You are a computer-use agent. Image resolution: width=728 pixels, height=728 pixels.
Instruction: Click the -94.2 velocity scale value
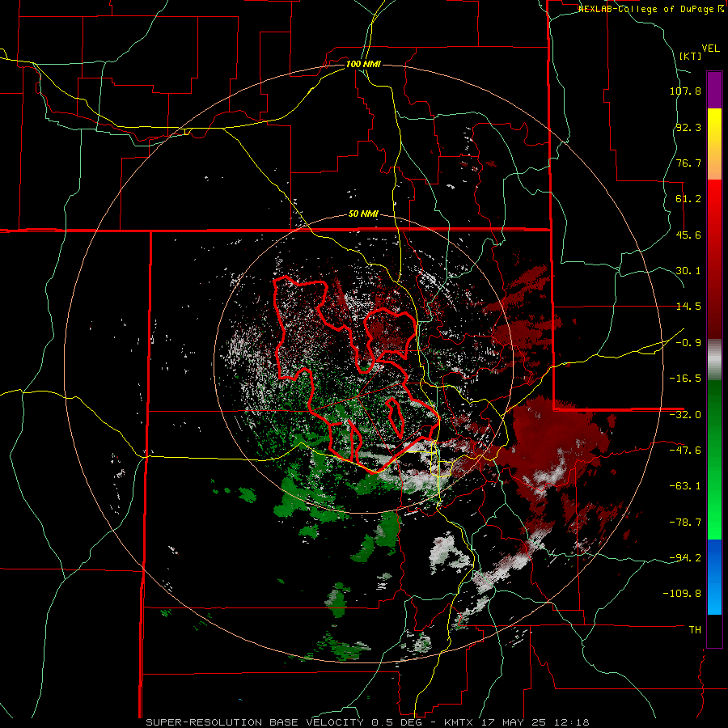point(685,558)
